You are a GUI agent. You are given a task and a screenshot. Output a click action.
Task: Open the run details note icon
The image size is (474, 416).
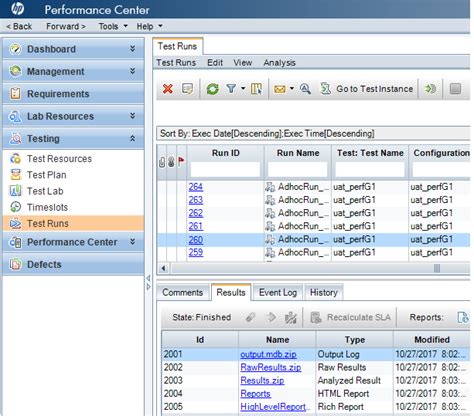(187, 89)
